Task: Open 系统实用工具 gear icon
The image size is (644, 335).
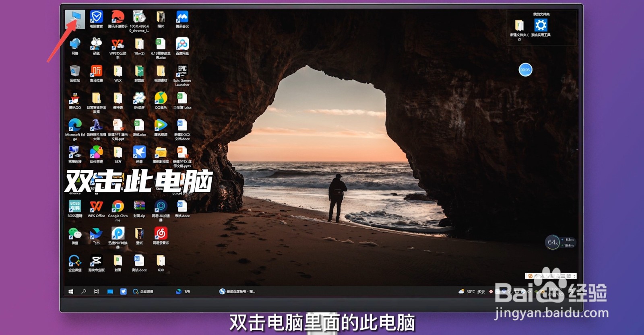Action: click(541, 27)
